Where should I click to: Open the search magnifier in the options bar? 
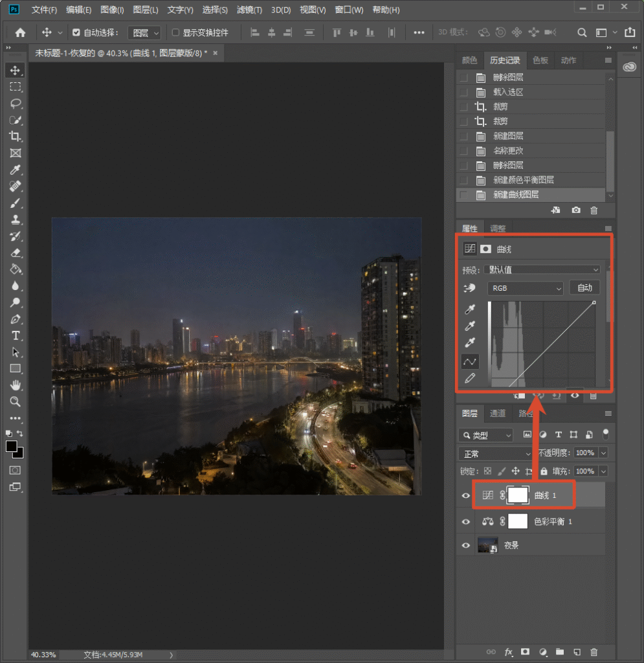point(582,32)
